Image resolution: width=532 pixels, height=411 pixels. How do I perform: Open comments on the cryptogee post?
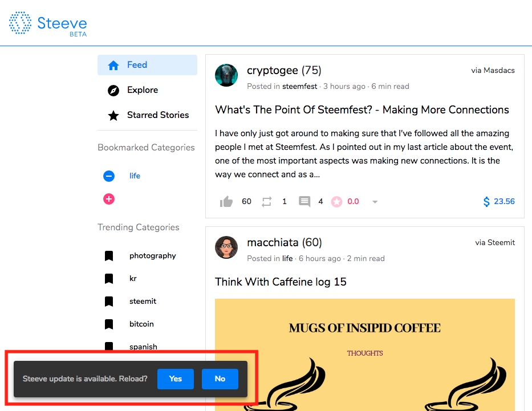pyautogui.click(x=304, y=201)
